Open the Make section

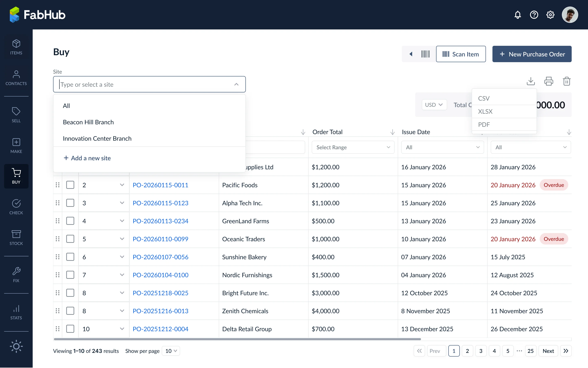pos(16,146)
